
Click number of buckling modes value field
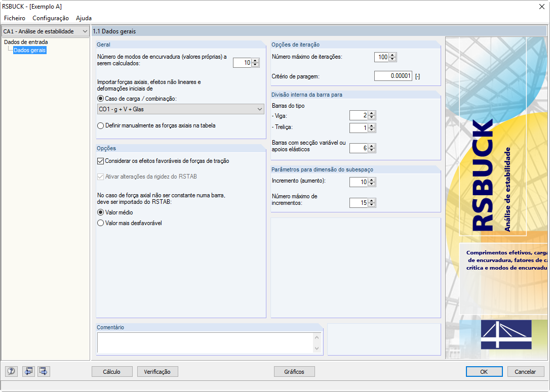tap(243, 63)
